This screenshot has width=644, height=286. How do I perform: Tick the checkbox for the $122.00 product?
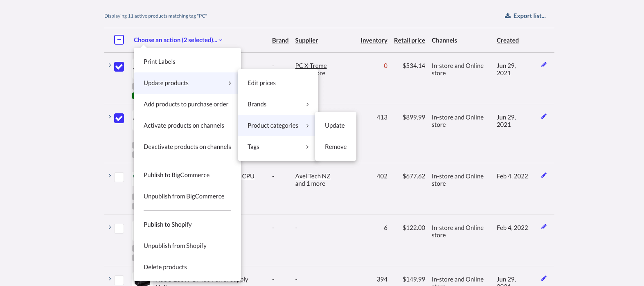coord(119,229)
